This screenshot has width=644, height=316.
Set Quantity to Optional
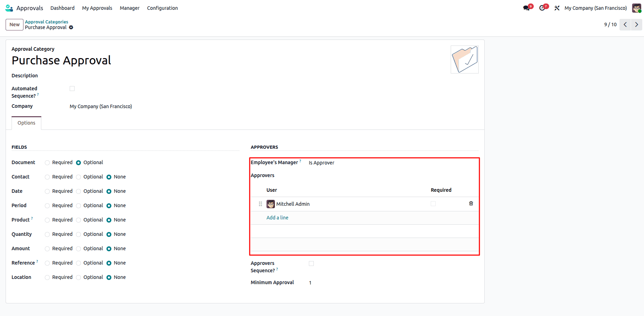pos(78,234)
